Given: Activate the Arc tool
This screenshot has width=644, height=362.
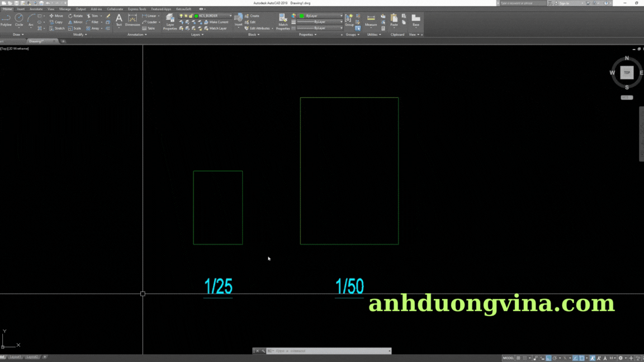Looking at the screenshot, I should pyautogui.click(x=31, y=20).
